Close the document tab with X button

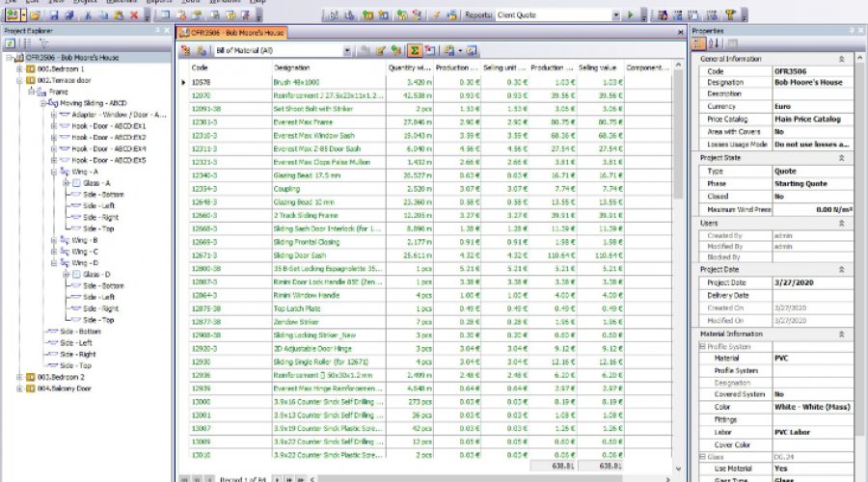pyautogui.click(x=680, y=33)
